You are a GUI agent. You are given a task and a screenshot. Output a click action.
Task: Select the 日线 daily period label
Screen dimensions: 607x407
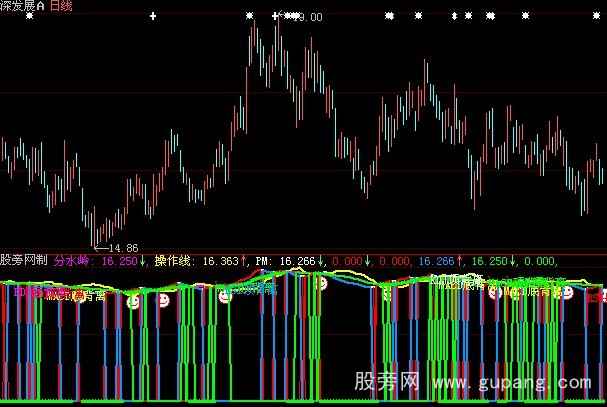61,5
